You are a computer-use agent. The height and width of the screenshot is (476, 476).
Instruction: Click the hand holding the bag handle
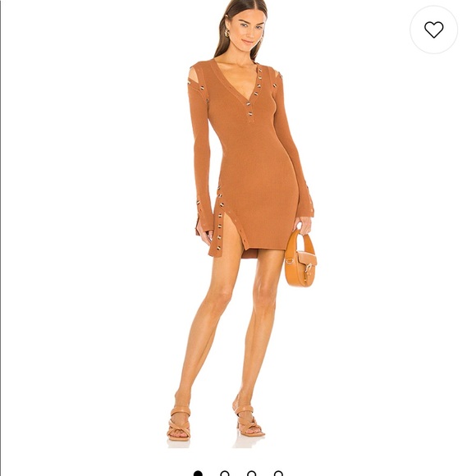tap(303, 225)
